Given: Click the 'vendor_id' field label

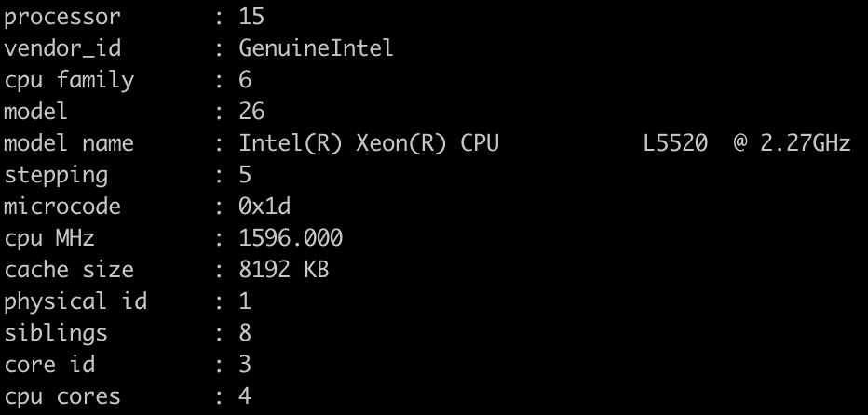Looking at the screenshot, I should [61, 48].
